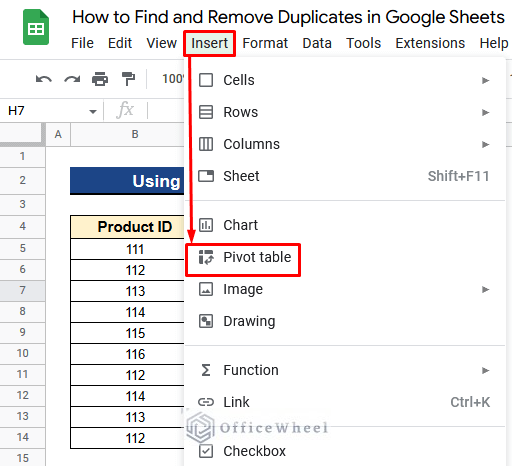Image resolution: width=512 pixels, height=466 pixels.
Task: Select row 1 header
Action: click(22, 156)
